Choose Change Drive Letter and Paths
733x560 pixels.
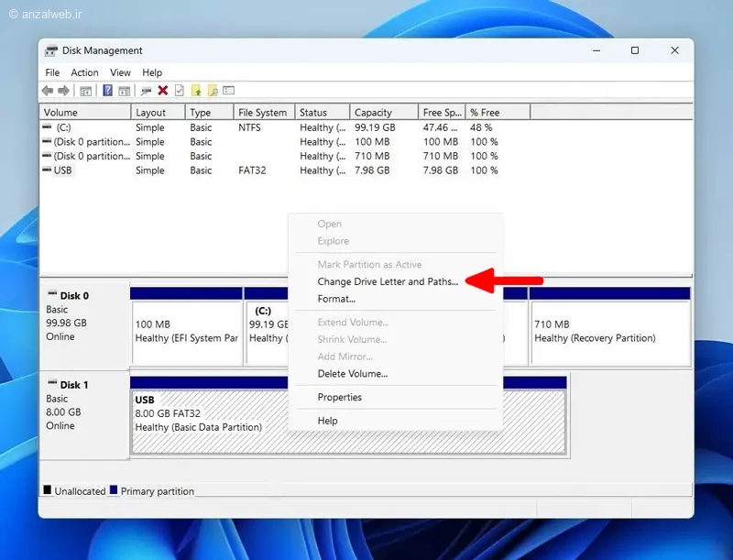[388, 281]
